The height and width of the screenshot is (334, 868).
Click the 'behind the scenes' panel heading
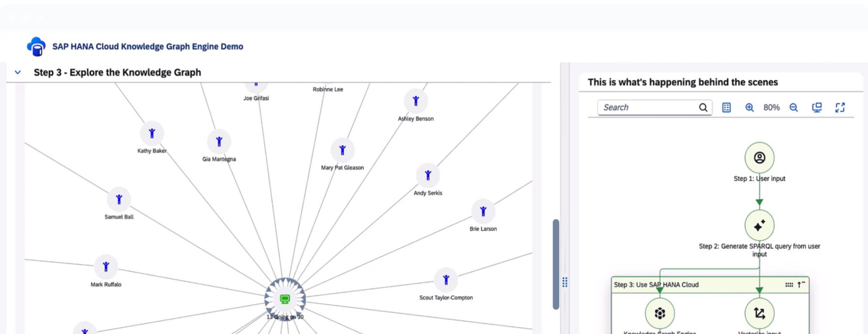click(x=683, y=82)
